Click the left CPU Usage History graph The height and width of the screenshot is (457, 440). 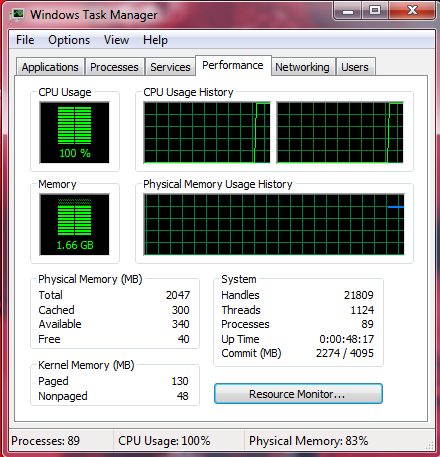click(x=207, y=133)
